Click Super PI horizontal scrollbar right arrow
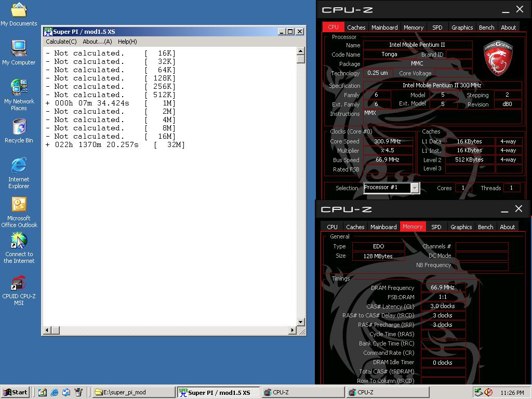The width and height of the screenshot is (532, 399). (x=292, y=330)
